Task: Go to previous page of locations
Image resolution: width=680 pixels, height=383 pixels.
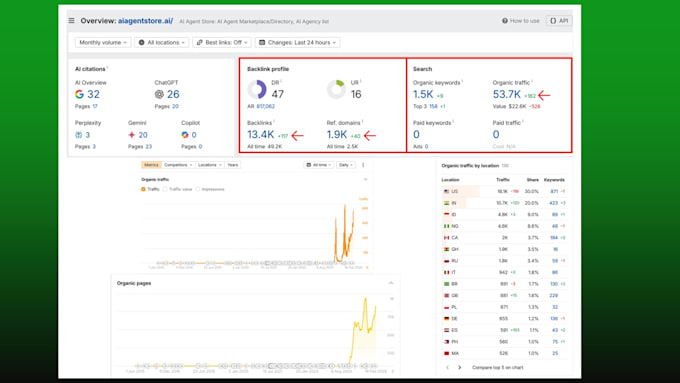Action: 448,367
